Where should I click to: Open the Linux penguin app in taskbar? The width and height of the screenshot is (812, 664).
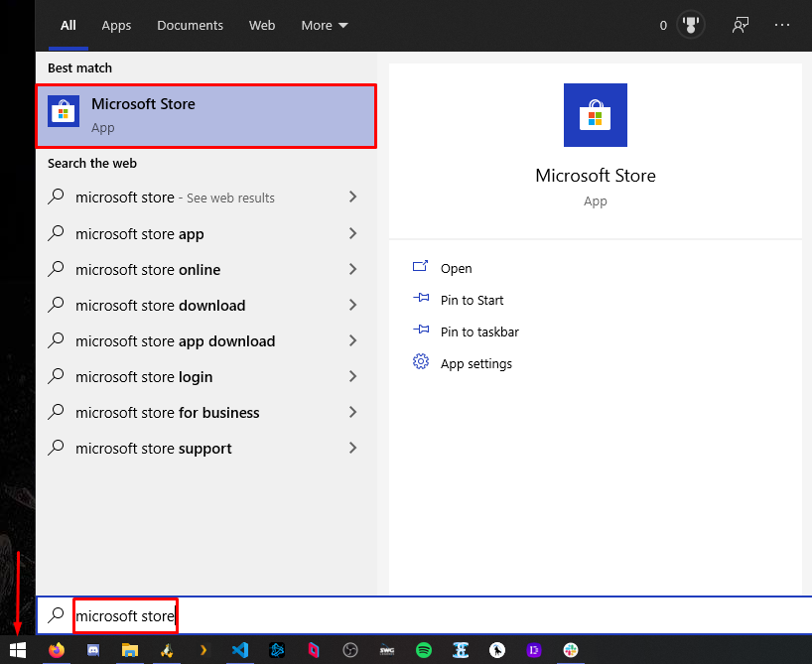(167, 650)
